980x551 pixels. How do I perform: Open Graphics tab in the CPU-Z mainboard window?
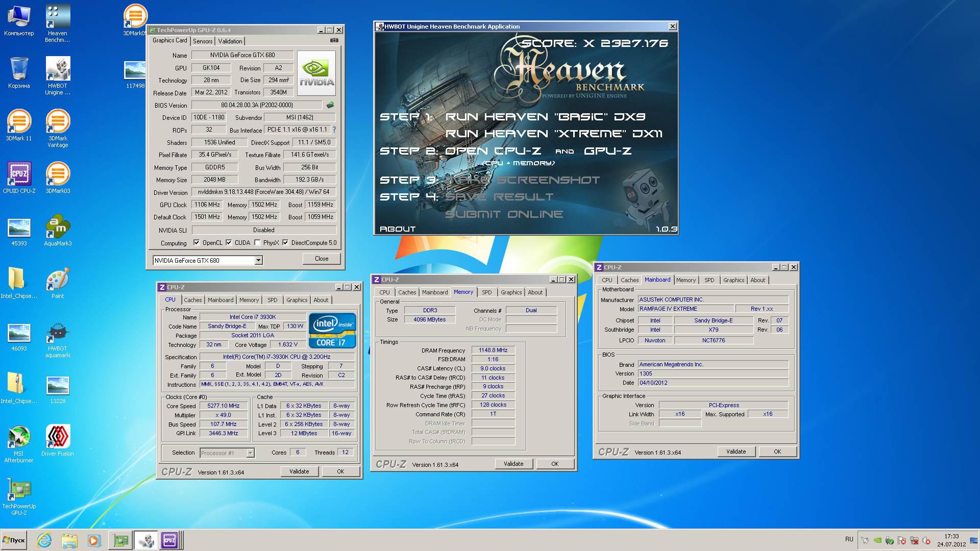coord(733,280)
